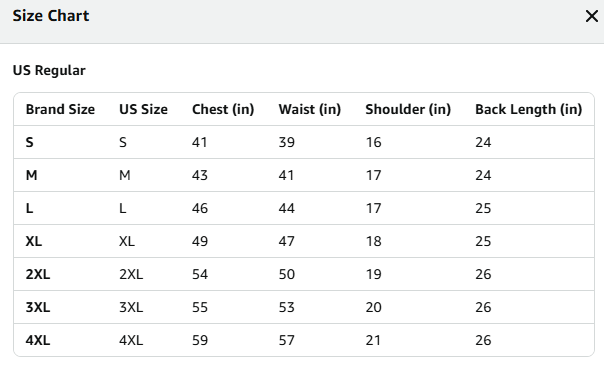604x368 pixels.
Task: Click the Shoulder (in) column header
Action: point(408,109)
